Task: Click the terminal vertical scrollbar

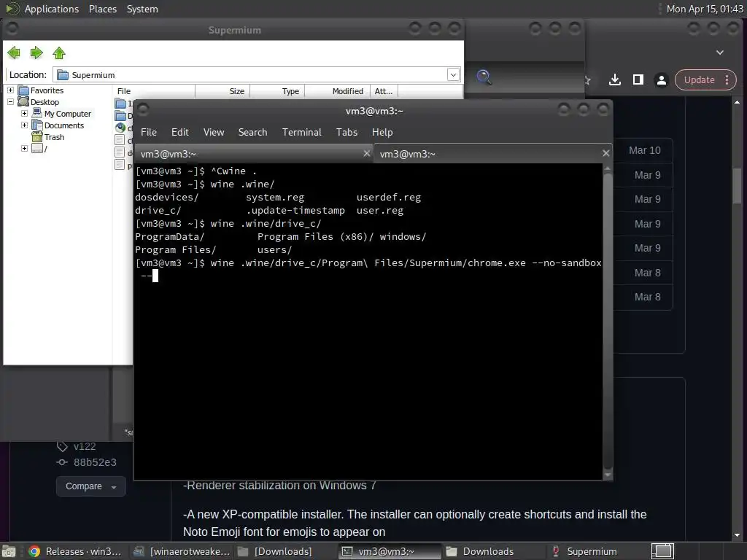Action: tap(608, 322)
